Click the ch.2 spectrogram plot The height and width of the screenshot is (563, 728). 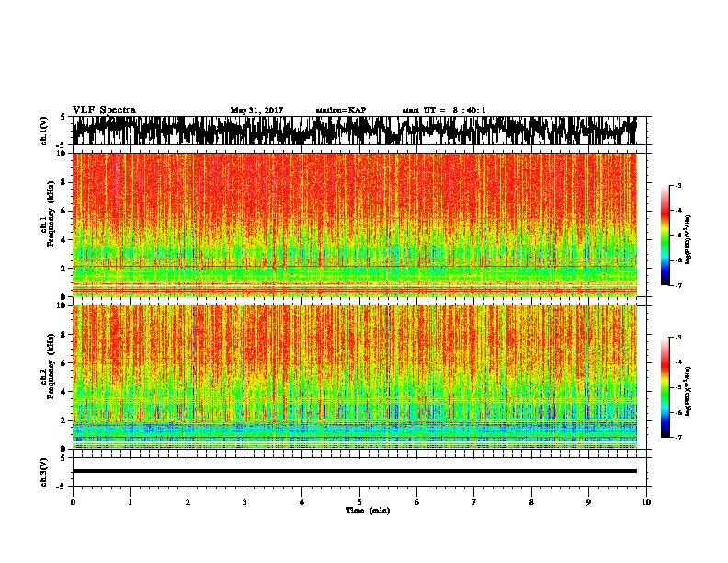(x=354, y=377)
